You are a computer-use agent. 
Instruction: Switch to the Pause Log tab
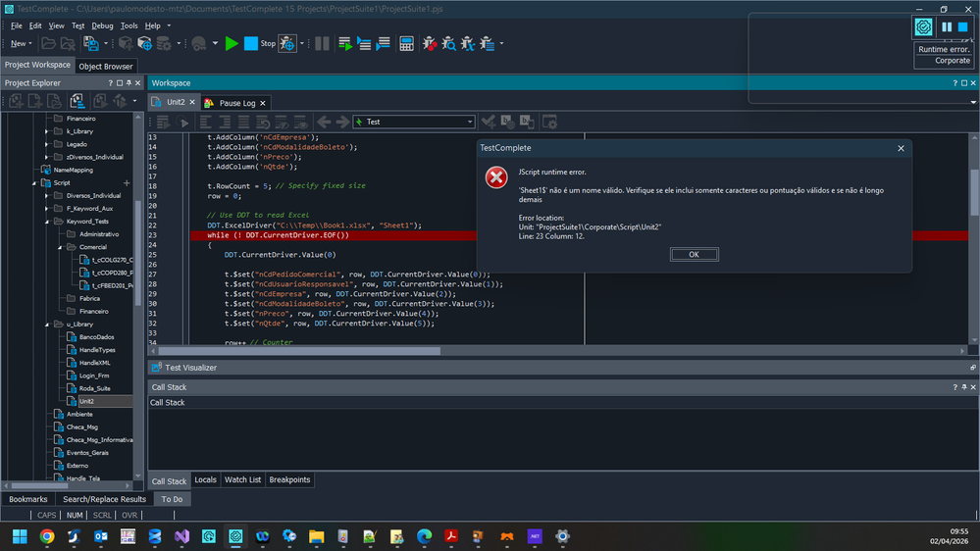click(235, 102)
